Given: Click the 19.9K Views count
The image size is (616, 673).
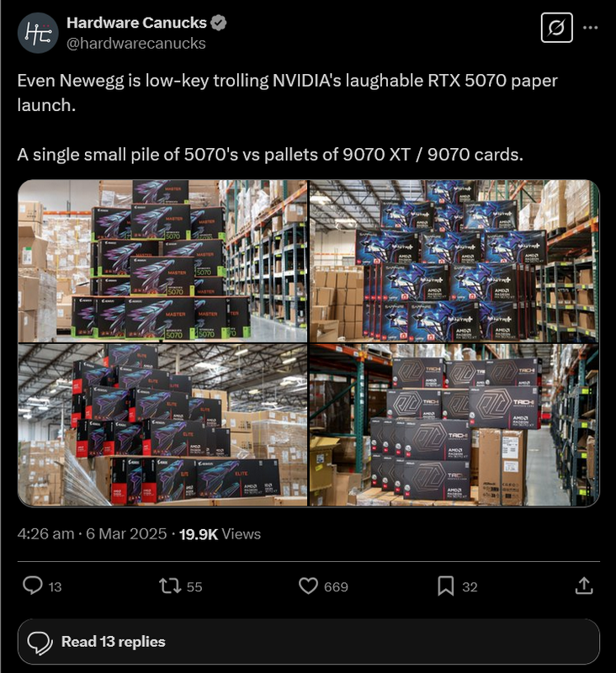Looking at the screenshot, I should (x=220, y=534).
